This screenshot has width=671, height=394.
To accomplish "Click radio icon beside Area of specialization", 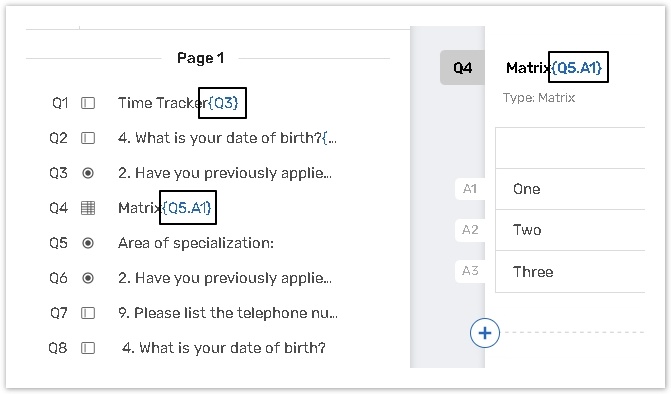I will 88,243.
